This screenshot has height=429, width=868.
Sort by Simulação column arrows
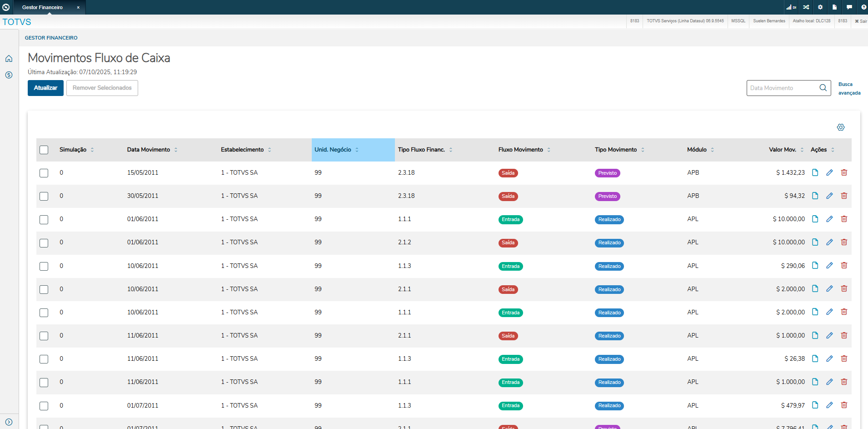click(92, 150)
